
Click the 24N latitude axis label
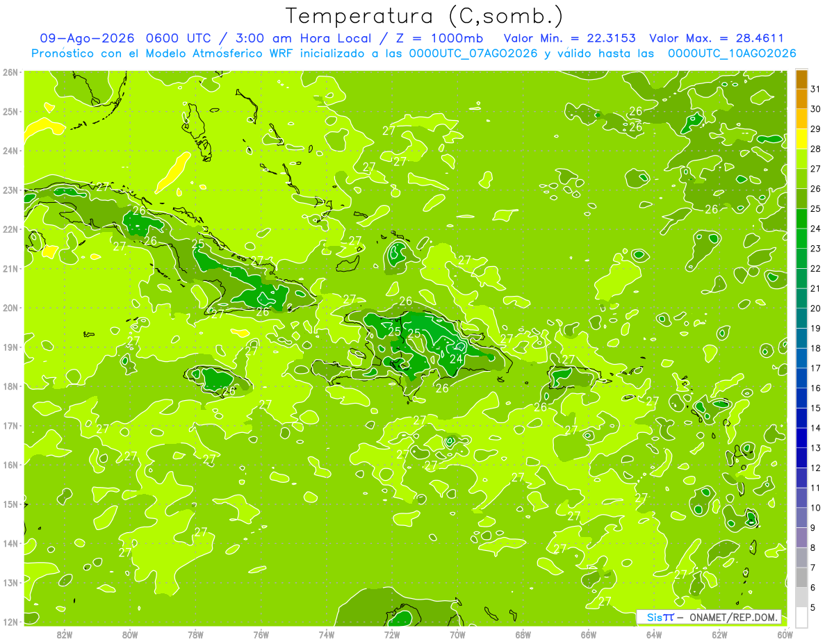coord(10,151)
